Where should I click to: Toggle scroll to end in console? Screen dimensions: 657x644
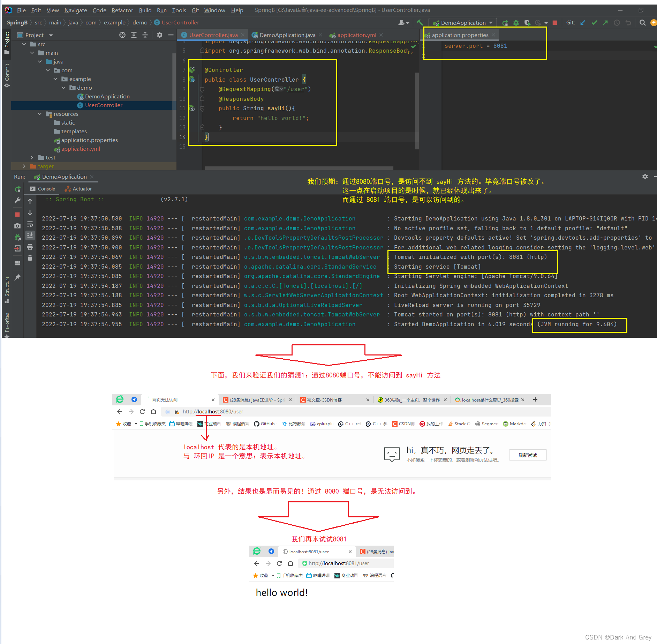(30, 235)
